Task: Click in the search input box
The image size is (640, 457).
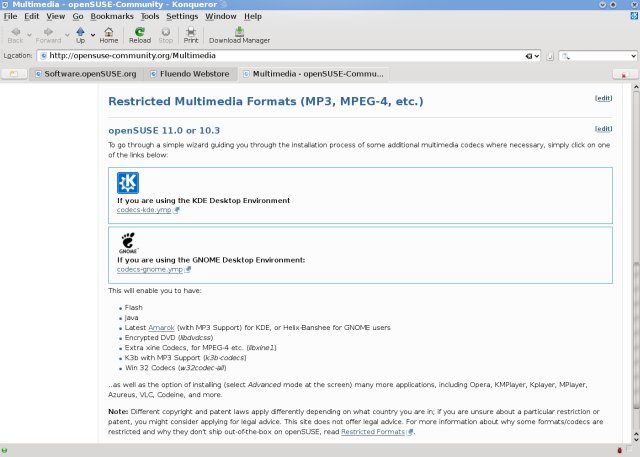Action: tap(600, 56)
